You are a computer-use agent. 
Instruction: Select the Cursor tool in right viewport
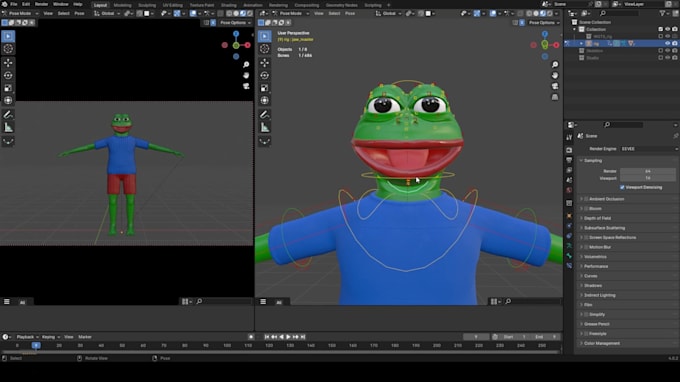265,49
